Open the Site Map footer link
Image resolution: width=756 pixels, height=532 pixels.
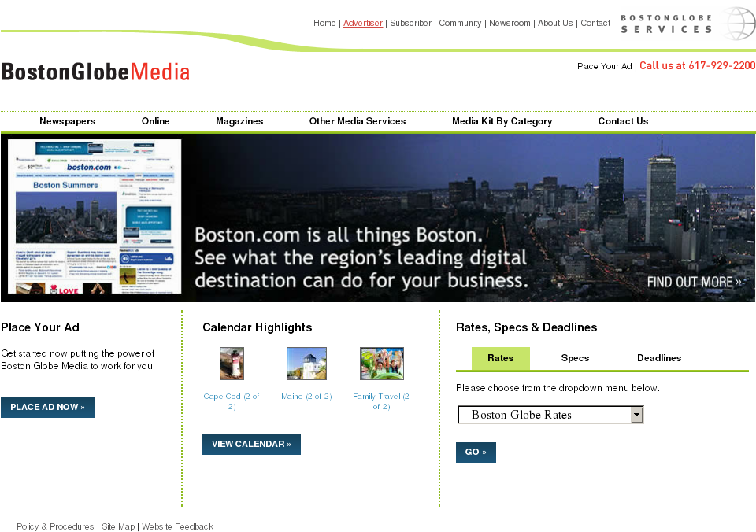click(117, 526)
